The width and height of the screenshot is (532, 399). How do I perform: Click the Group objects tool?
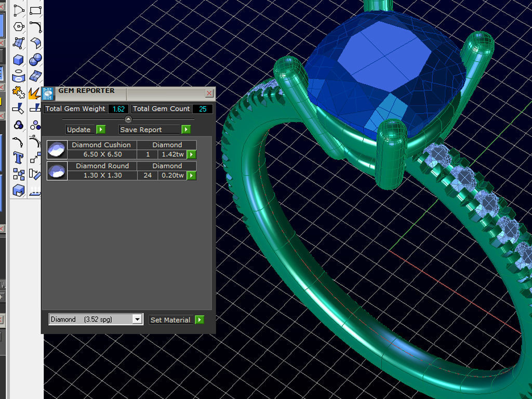tap(18, 125)
